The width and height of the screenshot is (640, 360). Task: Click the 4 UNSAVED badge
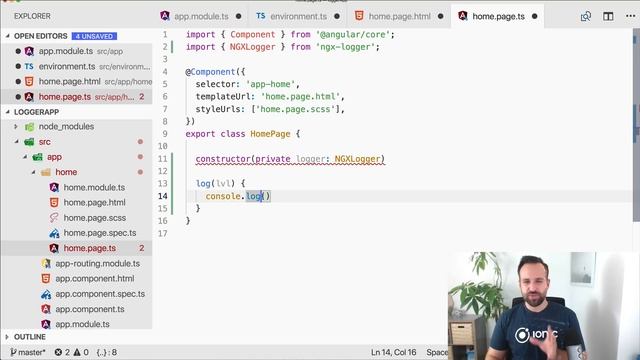point(94,36)
